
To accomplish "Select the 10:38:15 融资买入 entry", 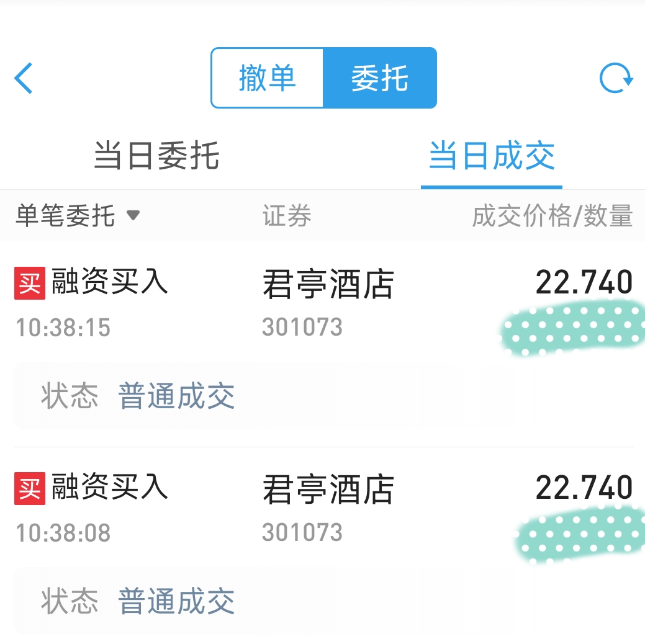I will coord(323,343).
